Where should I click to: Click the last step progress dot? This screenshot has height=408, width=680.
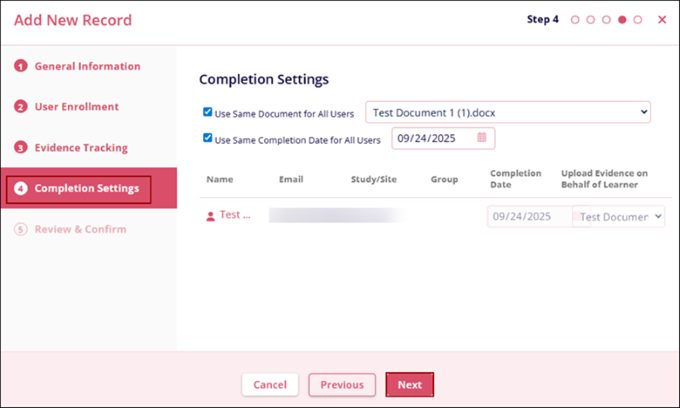pyautogui.click(x=638, y=19)
